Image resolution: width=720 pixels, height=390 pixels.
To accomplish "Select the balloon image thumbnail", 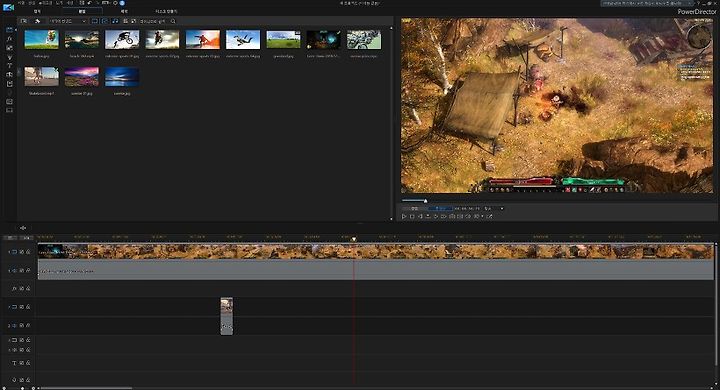I will pos(41,40).
